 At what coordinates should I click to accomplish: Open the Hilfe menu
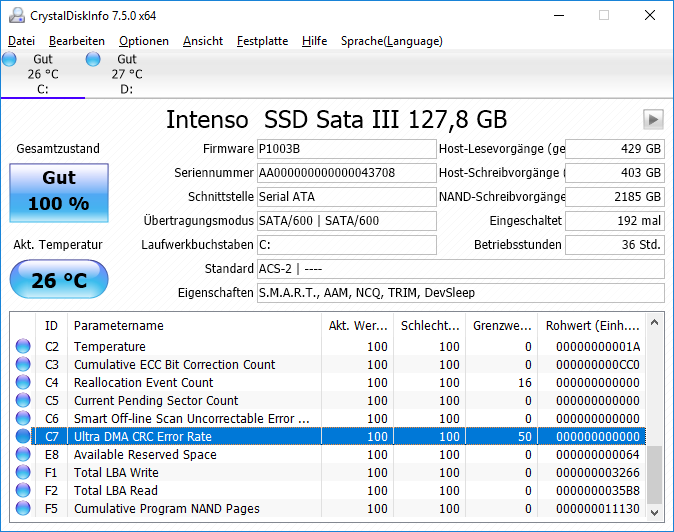(x=315, y=41)
